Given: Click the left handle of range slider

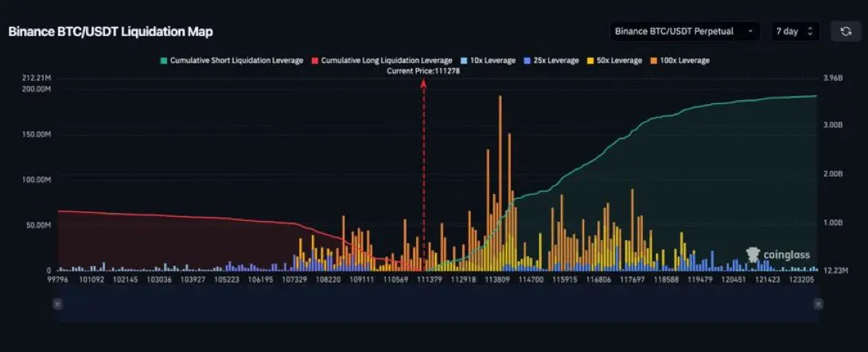Looking at the screenshot, I should pos(57,304).
